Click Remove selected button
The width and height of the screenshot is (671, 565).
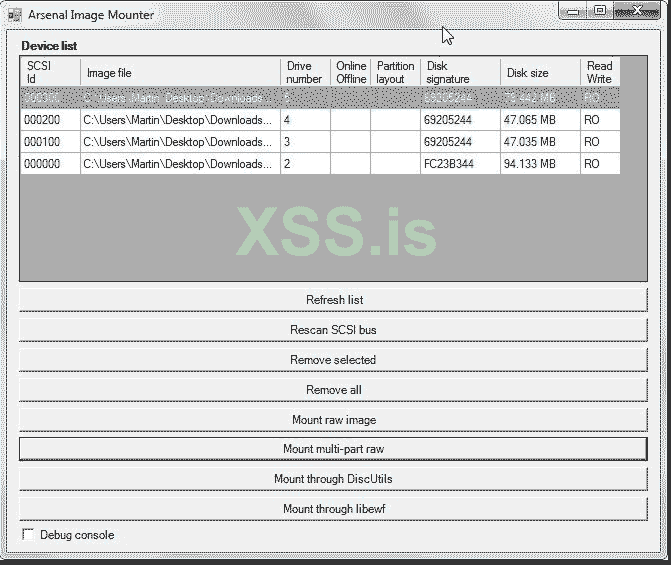pos(333,360)
